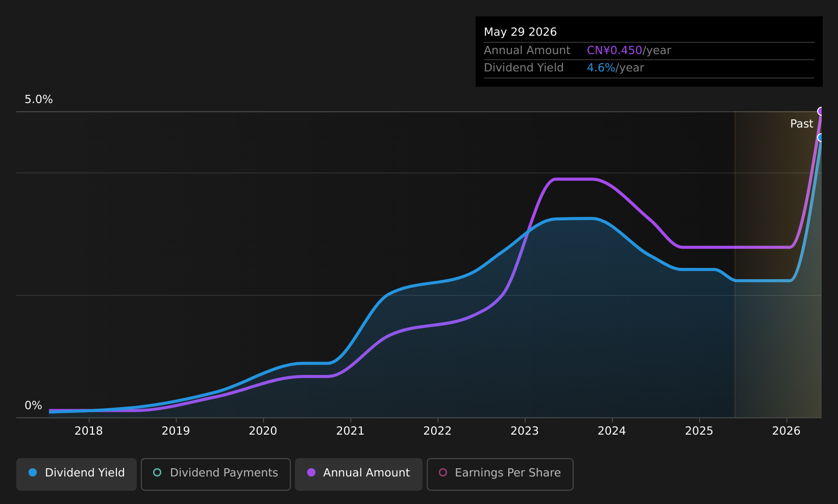This screenshot has height=504, width=838.
Task: Click the 2026 x-axis label
Action: point(786,431)
